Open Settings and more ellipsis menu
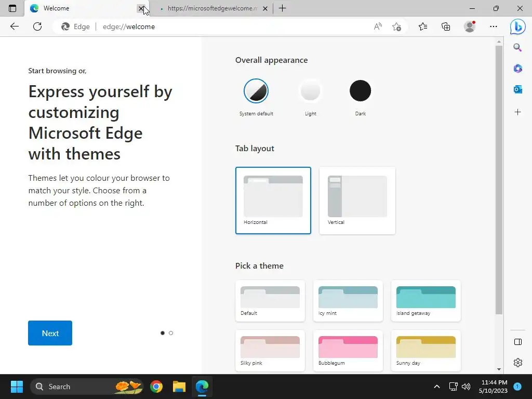The height and width of the screenshot is (399, 532). [494, 26]
